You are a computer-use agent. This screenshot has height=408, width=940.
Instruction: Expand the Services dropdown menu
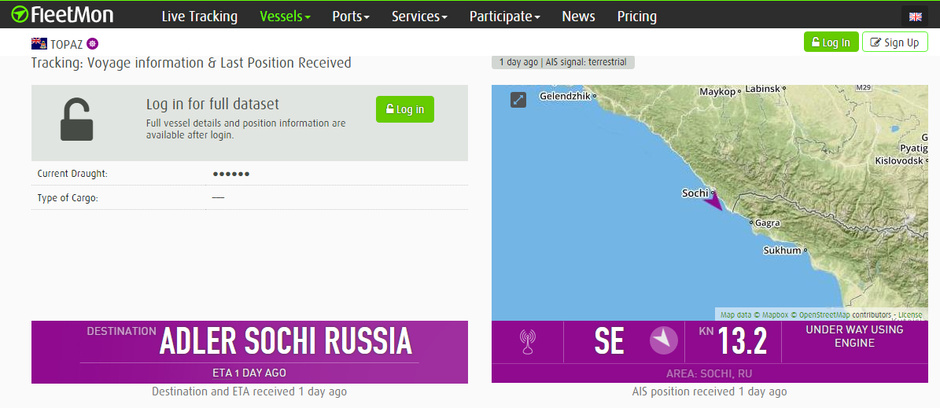coord(420,16)
